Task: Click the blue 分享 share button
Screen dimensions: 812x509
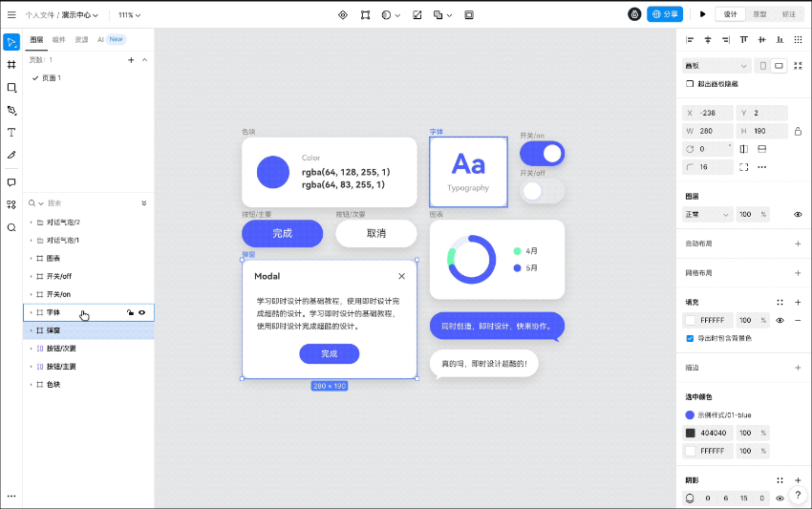Action: [x=665, y=14]
